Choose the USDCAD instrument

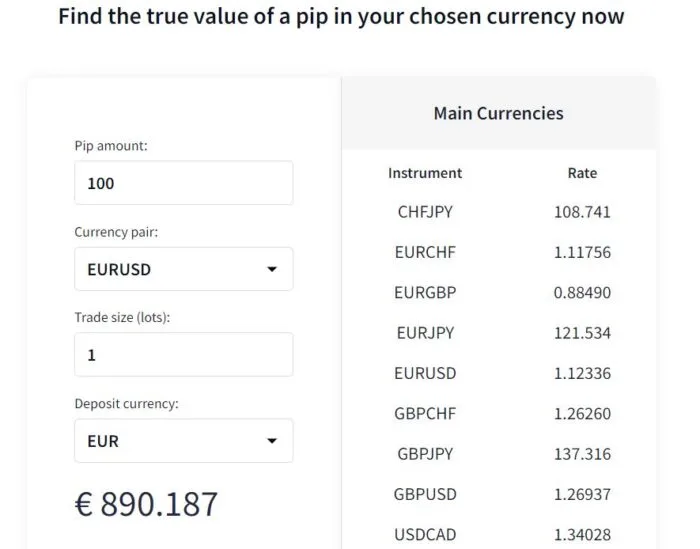[425, 535]
